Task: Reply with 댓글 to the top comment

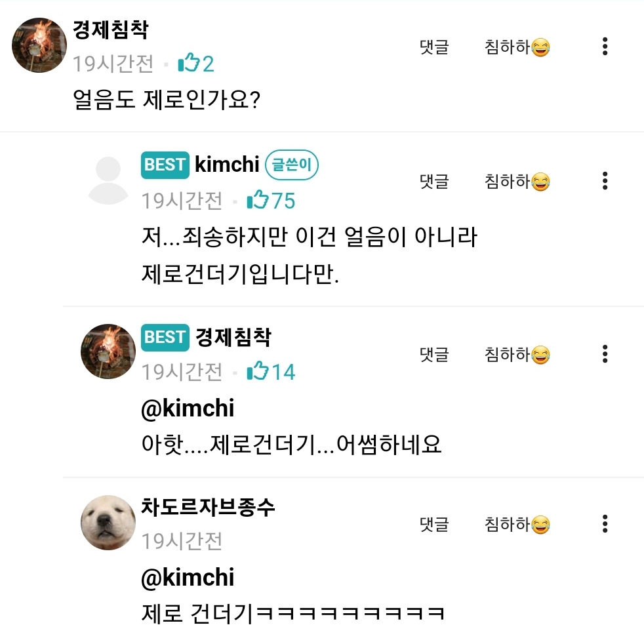Action: (434, 47)
